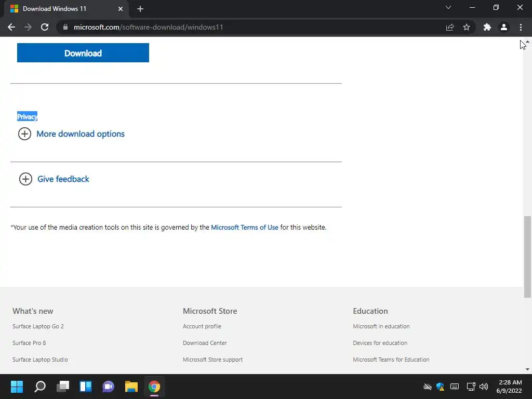This screenshot has width=532, height=399.
Task: Click the What's new footer heading
Action: tap(33, 311)
